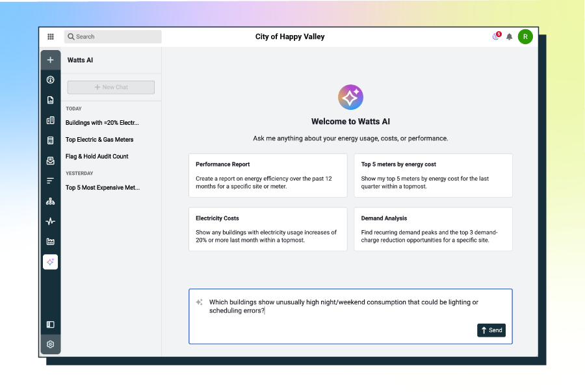The height and width of the screenshot is (392, 585).
Task: Open the inbox icon in the sidebar
Action: click(50, 160)
